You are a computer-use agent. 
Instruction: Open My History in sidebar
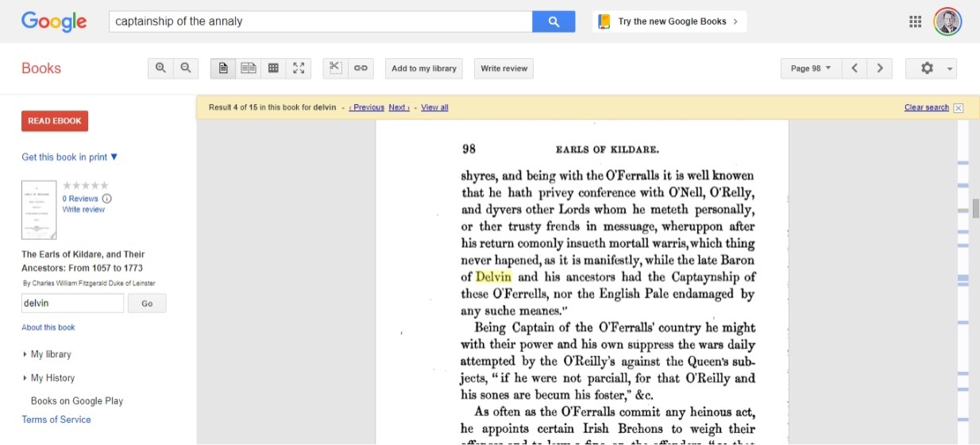(52, 378)
